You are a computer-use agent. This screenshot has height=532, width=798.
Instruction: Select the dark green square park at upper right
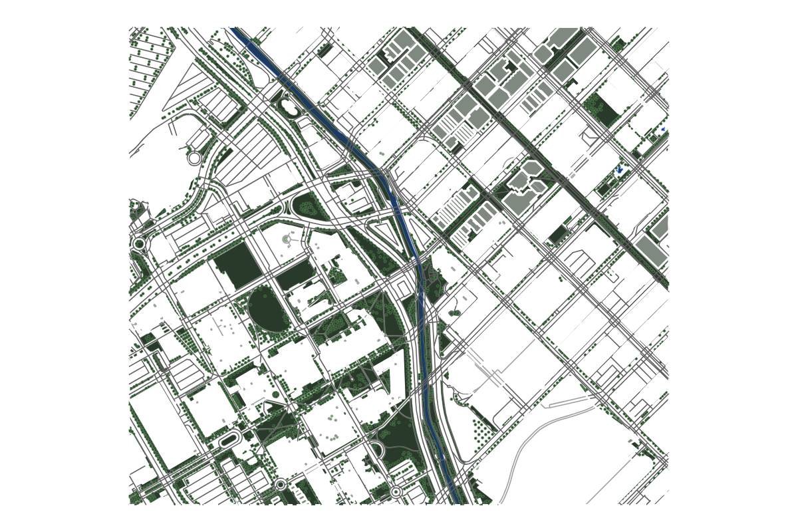605,110
